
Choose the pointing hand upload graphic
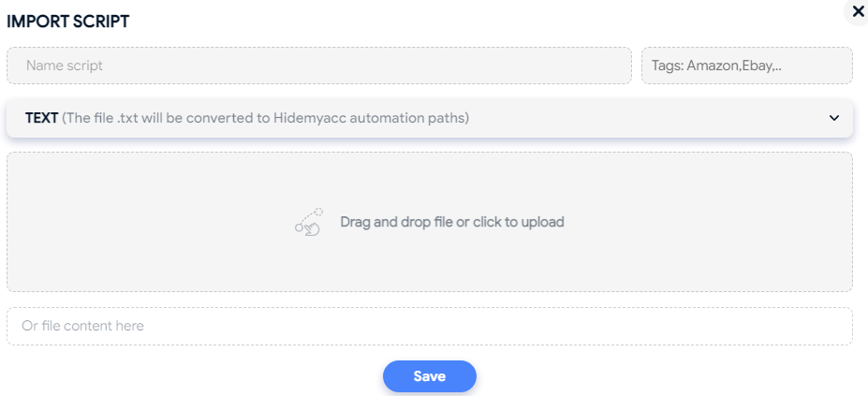pyautogui.click(x=309, y=222)
